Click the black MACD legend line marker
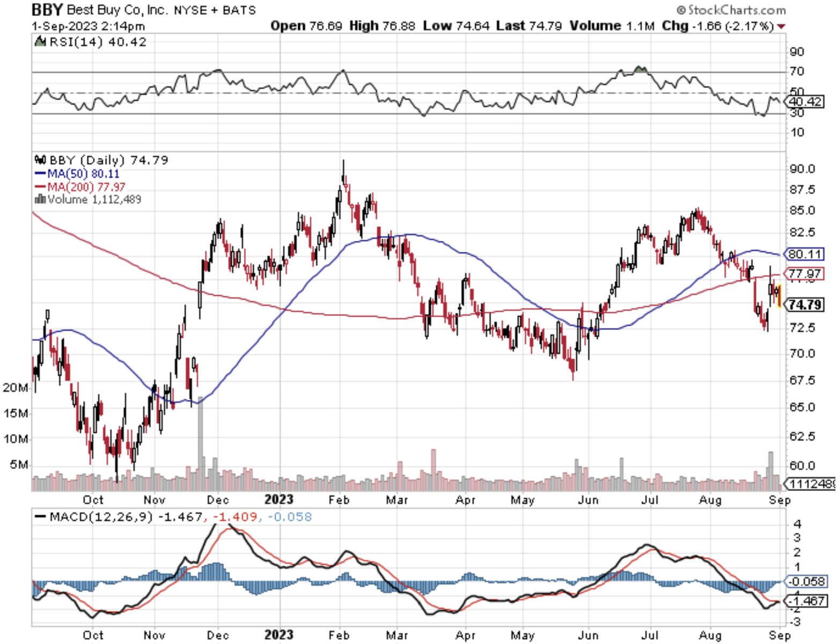 coord(40,517)
